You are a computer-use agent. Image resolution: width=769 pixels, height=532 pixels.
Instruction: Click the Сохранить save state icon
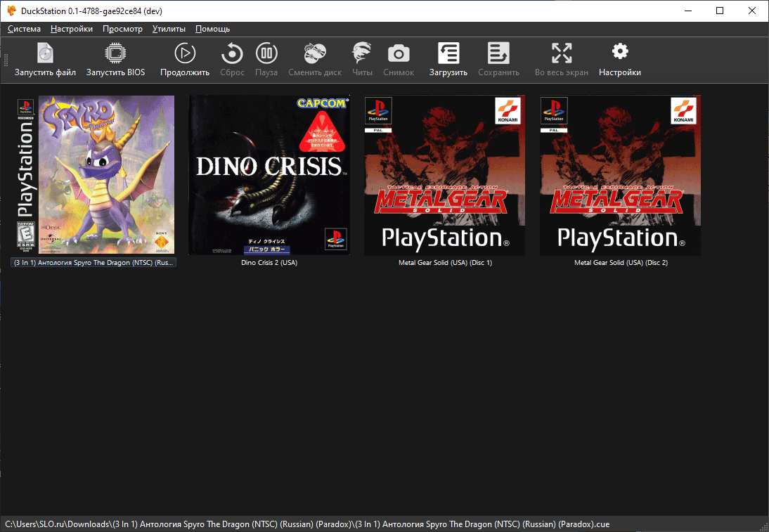coord(498,53)
